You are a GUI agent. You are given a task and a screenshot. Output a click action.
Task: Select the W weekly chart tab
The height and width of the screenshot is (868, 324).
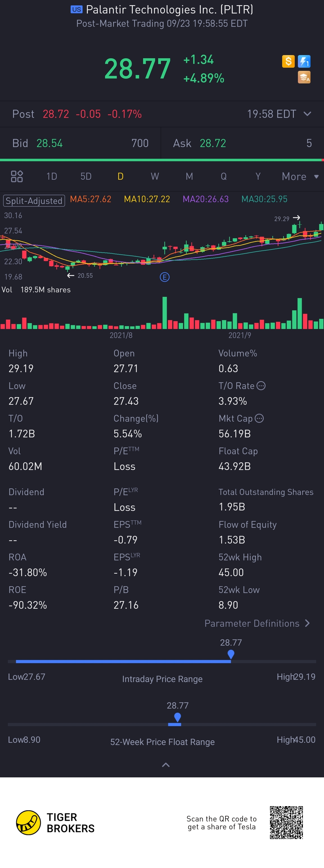155,176
